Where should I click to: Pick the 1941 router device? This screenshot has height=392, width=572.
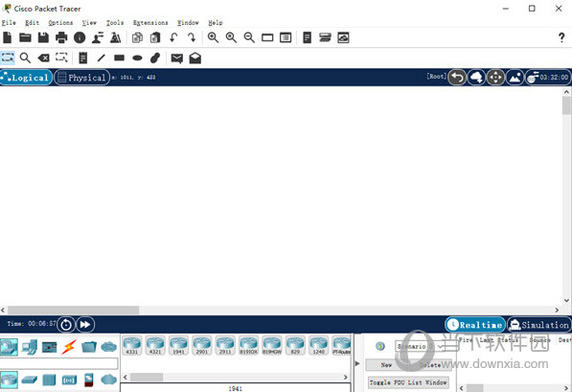[178, 346]
